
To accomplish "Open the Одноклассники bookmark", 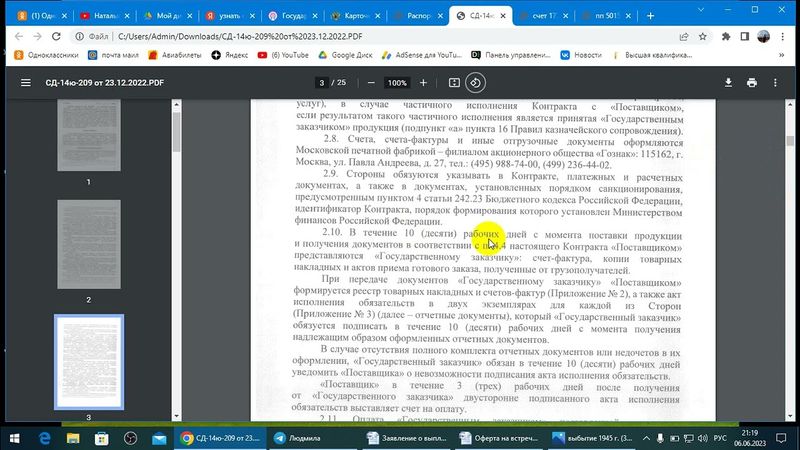I will 46,55.
